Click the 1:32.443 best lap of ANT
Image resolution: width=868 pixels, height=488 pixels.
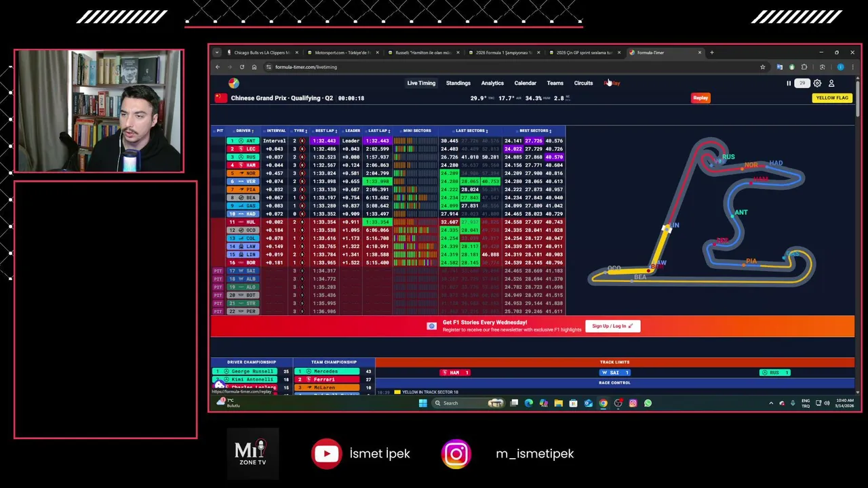pyautogui.click(x=324, y=141)
